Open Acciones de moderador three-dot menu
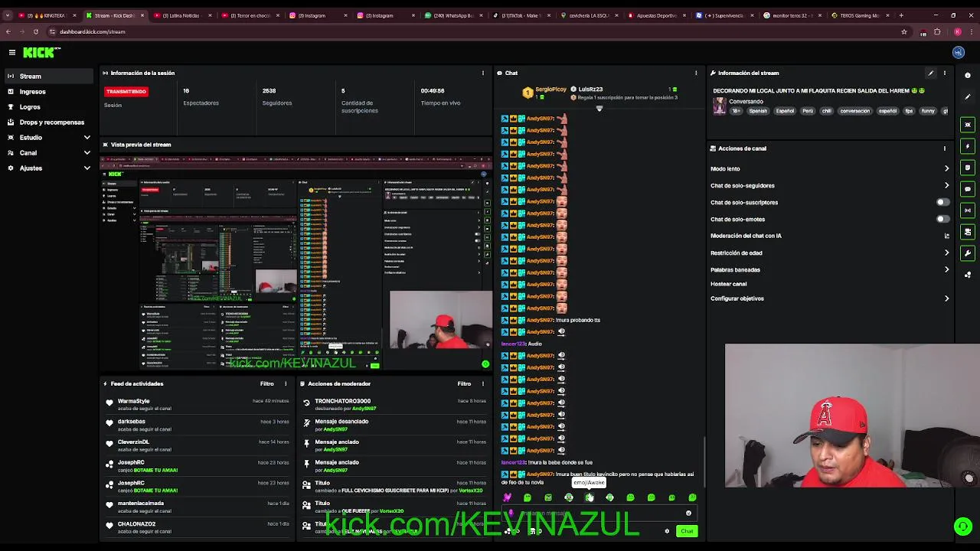Image resolution: width=980 pixels, height=551 pixels. tap(483, 383)
